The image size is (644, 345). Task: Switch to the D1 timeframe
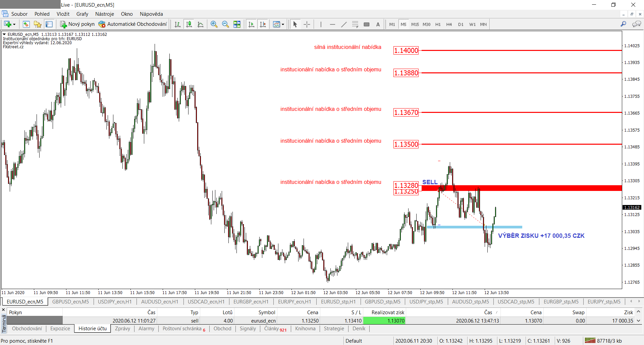click(x=461, y=24)
